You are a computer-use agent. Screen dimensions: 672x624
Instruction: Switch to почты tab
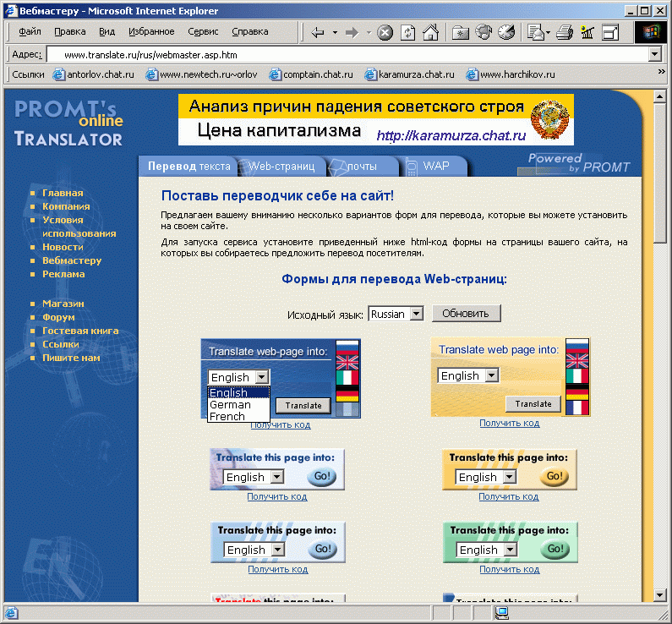pyautogui.click(x=362, y=167)
